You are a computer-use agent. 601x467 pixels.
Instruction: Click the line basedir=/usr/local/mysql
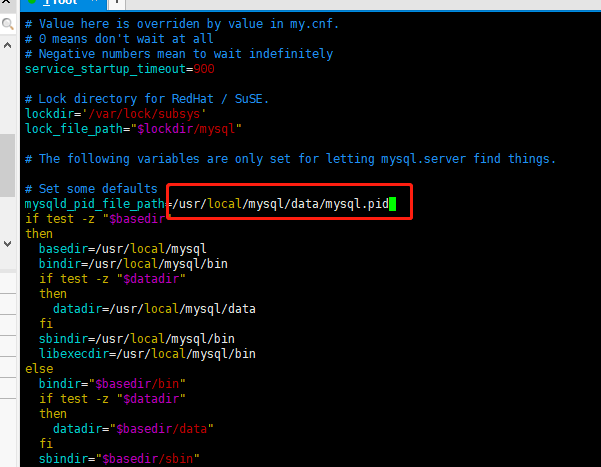click(x=123, y=249)
